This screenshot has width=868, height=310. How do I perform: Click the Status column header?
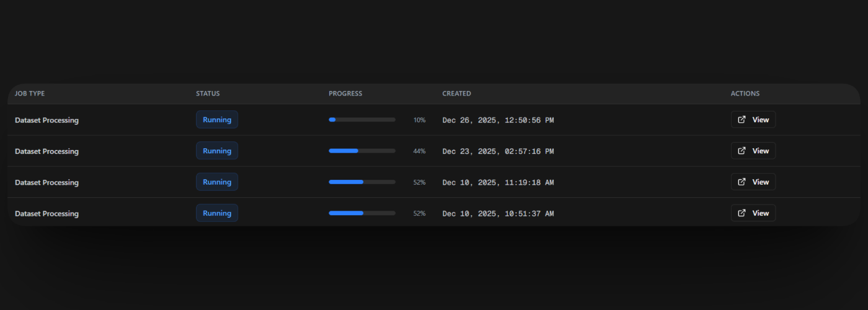click(x=208, y=94)
